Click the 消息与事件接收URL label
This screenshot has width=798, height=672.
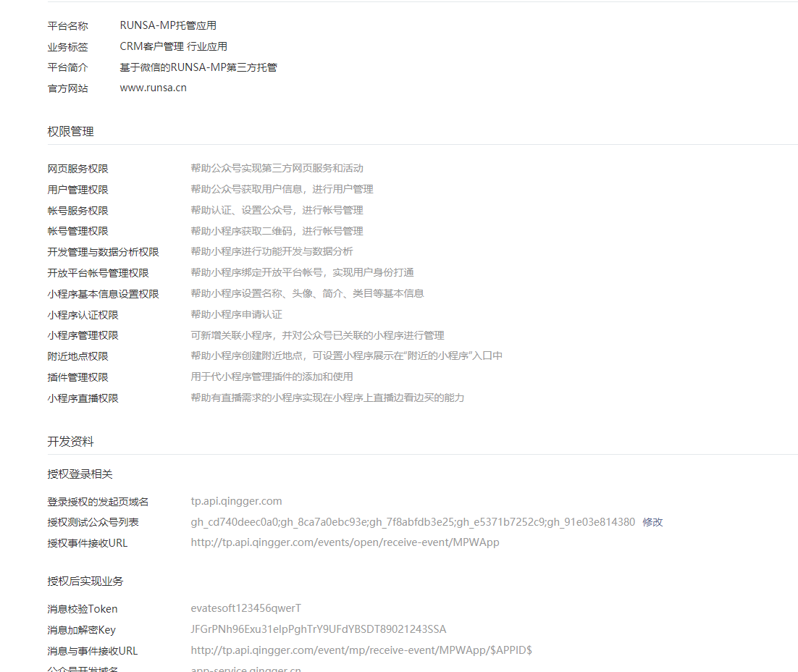tap(93, 650)
